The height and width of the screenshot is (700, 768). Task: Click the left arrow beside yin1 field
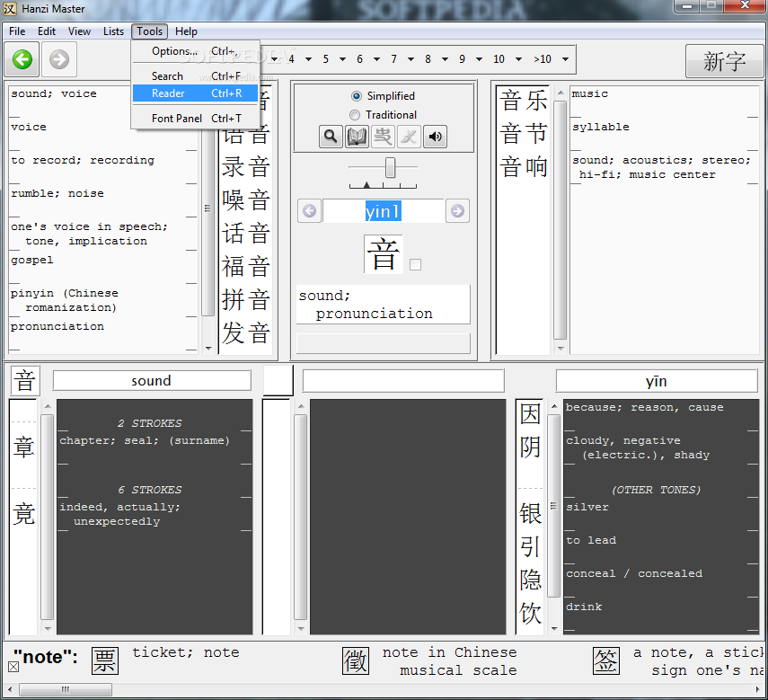(310, 211)
